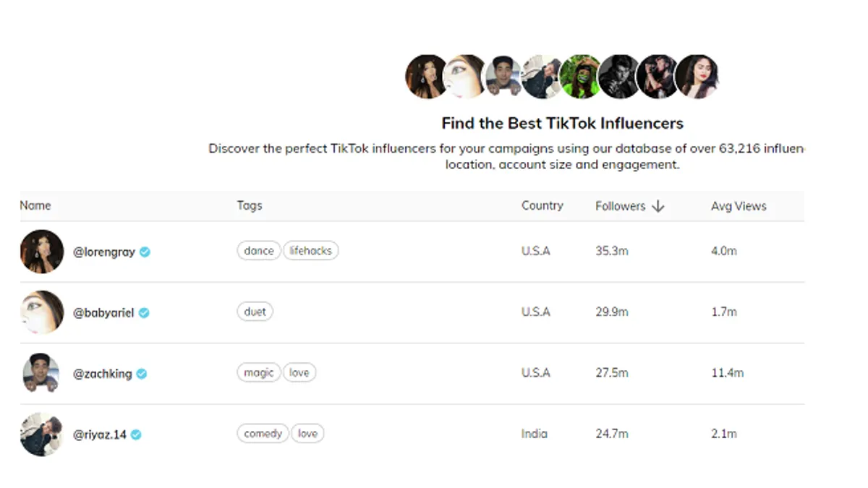Click the verified badge next to @lorengray
The height and width of the screenshot is (488, 868).
[145, 252]
